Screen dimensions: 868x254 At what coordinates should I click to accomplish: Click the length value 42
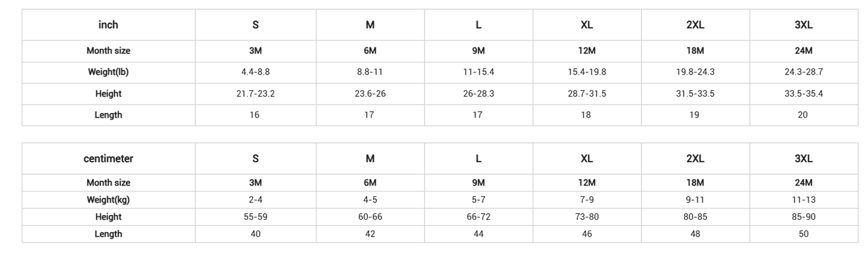[x=370, y=234]
